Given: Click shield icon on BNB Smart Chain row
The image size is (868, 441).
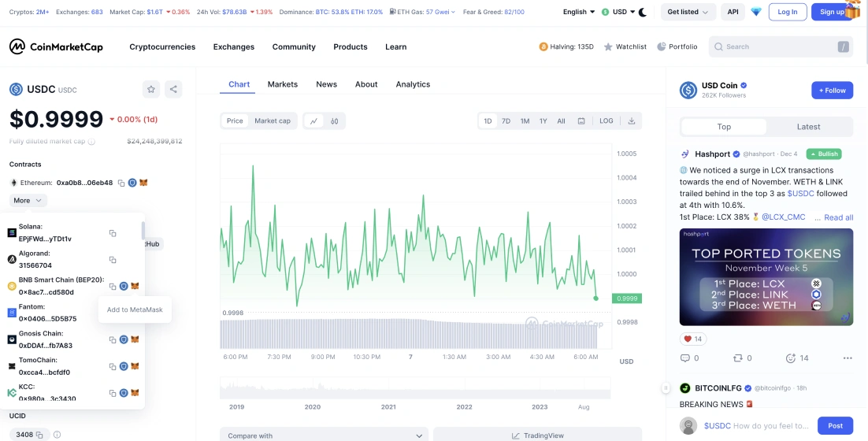Looking at the screenshot, I should coord(124,286).
